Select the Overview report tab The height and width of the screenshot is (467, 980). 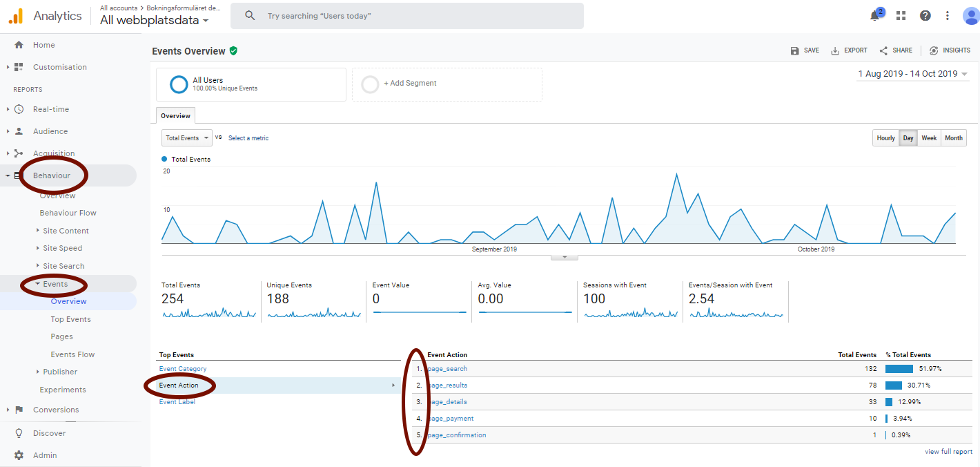(x=176, y=116)
